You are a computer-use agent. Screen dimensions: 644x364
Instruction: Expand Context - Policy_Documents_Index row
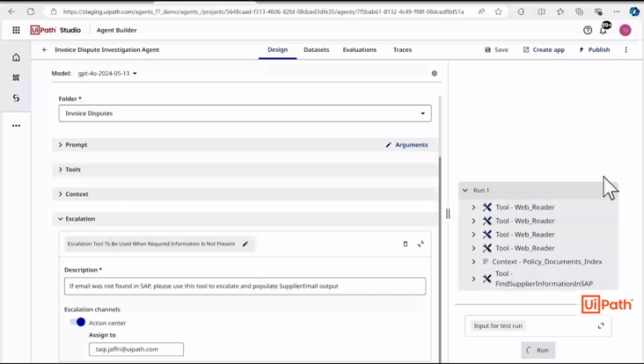[x=473, y=262]
